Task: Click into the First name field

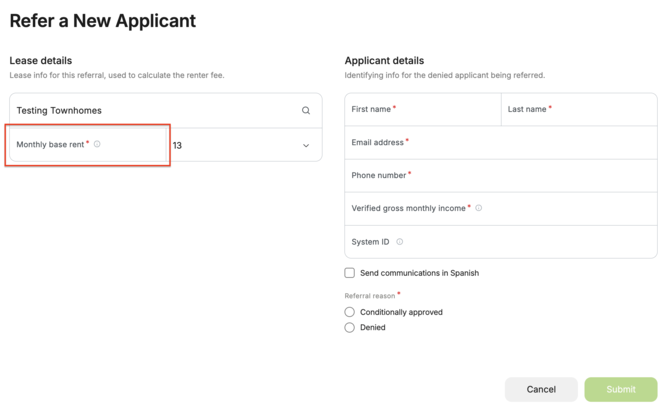Action: pyautogui.click(x=423, y=110)
